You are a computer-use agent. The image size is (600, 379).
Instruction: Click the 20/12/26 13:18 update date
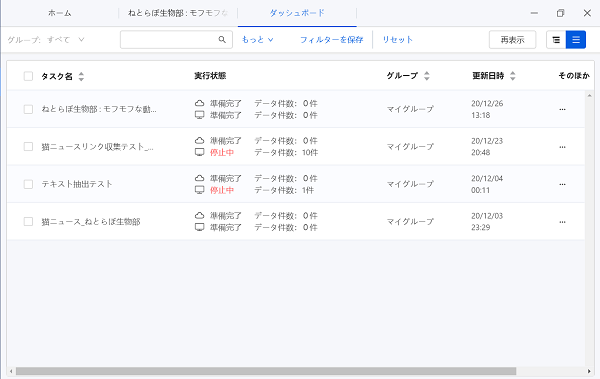pos(487,109)
